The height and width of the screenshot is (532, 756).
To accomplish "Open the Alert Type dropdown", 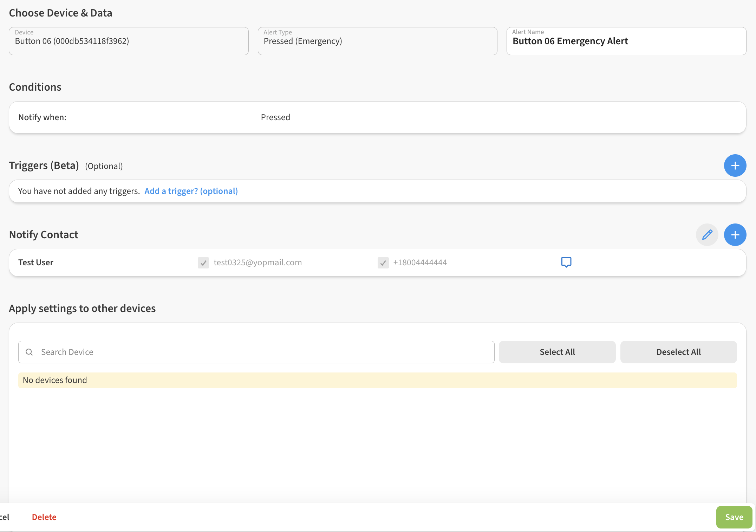I will click(x=377, y=41).
